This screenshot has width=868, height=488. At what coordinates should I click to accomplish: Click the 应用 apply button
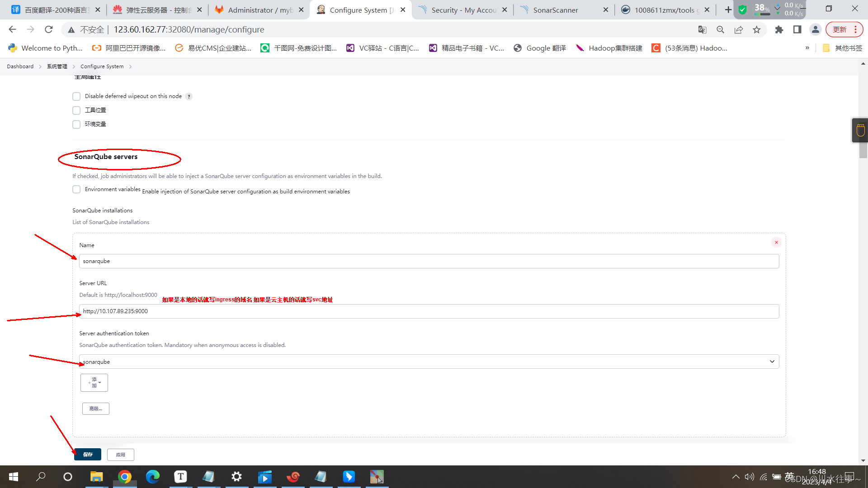click(x=120, y=455)
